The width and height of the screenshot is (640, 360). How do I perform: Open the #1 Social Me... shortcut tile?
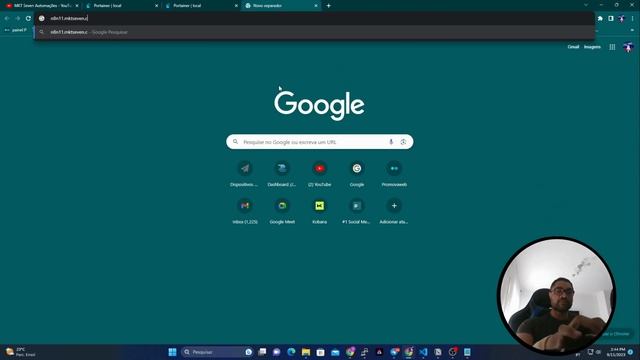(357, 211)
